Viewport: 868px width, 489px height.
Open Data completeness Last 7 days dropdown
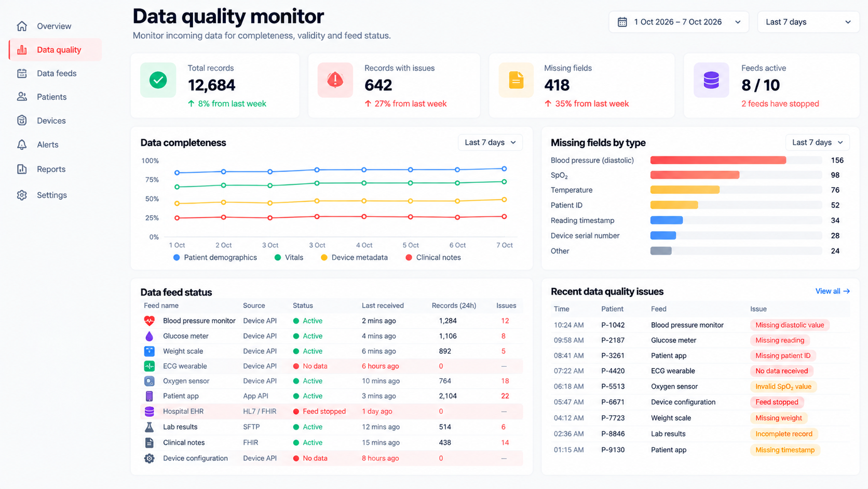click(490, 142)
